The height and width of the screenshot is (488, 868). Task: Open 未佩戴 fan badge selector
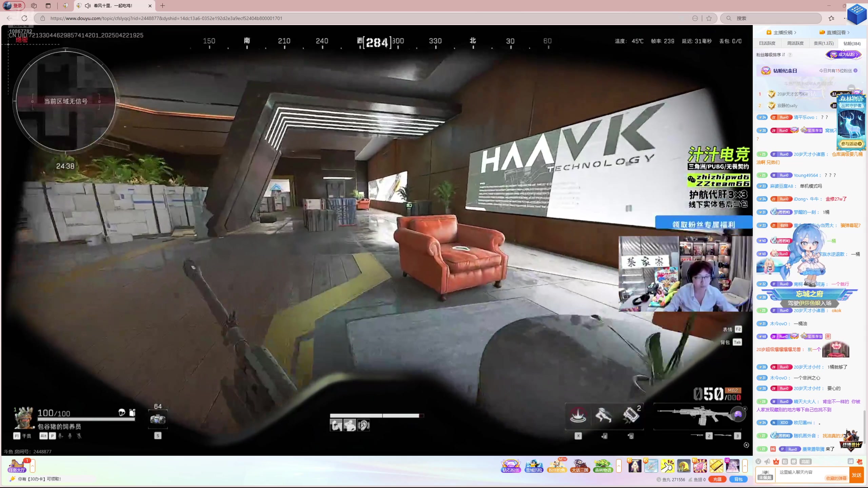point(765,475)
